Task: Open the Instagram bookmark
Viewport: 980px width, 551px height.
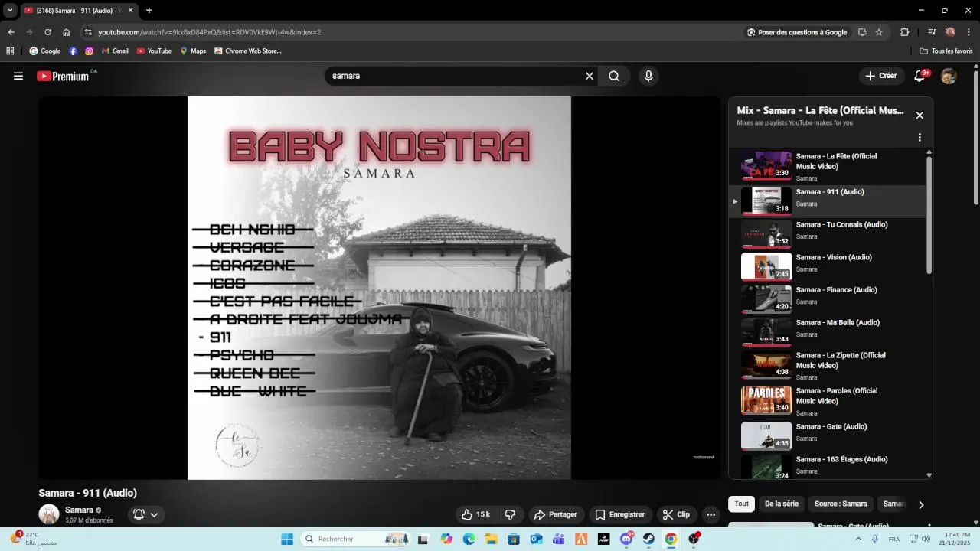Action: click(x=89, y=51)
